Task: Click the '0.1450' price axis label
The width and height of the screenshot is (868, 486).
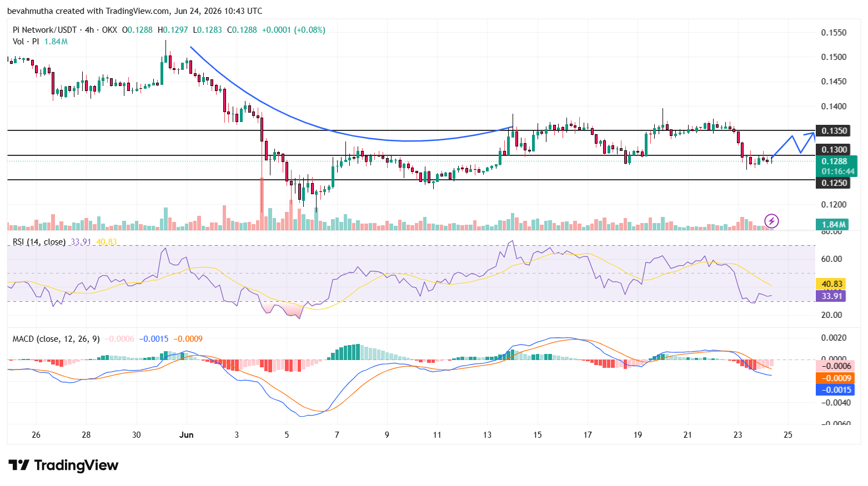Action: (x=834, y=82)
